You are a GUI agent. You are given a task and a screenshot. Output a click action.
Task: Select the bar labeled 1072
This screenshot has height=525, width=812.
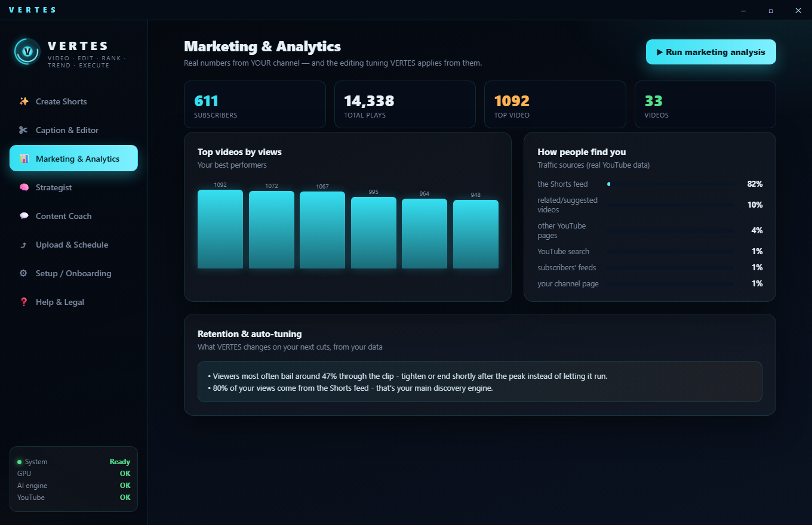[272, 230]
